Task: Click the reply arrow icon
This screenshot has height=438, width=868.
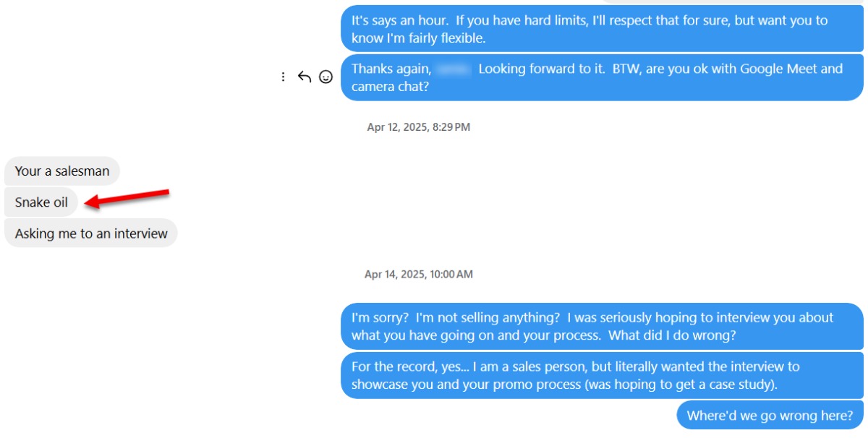Action: [x=305, y=77]
